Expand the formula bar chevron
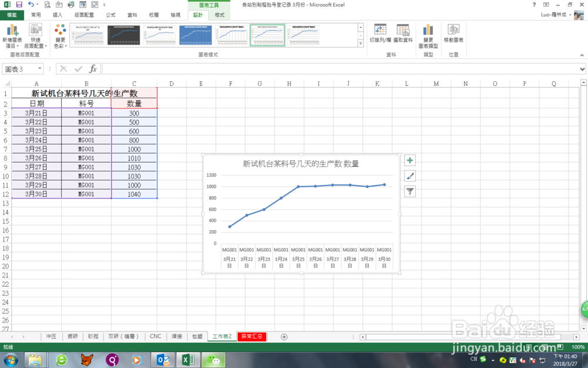The height and width of the screenshot is (368, 588). click(582, 69)
